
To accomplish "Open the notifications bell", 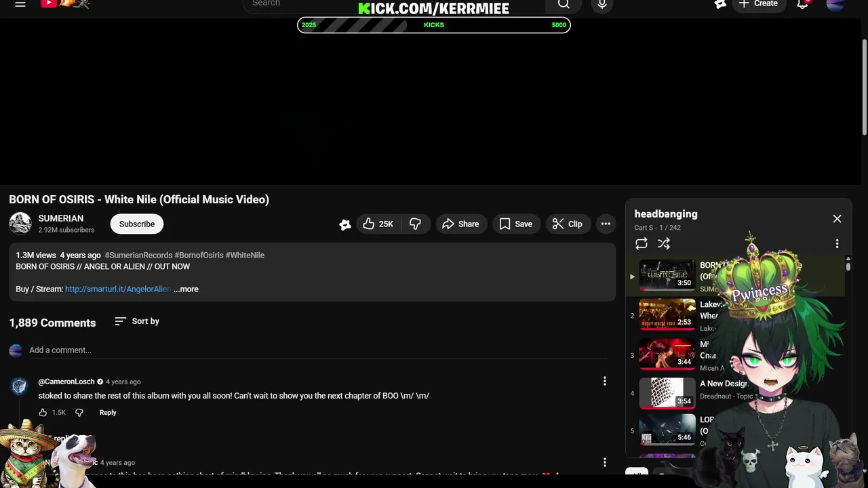I will (x=802, y=4).
